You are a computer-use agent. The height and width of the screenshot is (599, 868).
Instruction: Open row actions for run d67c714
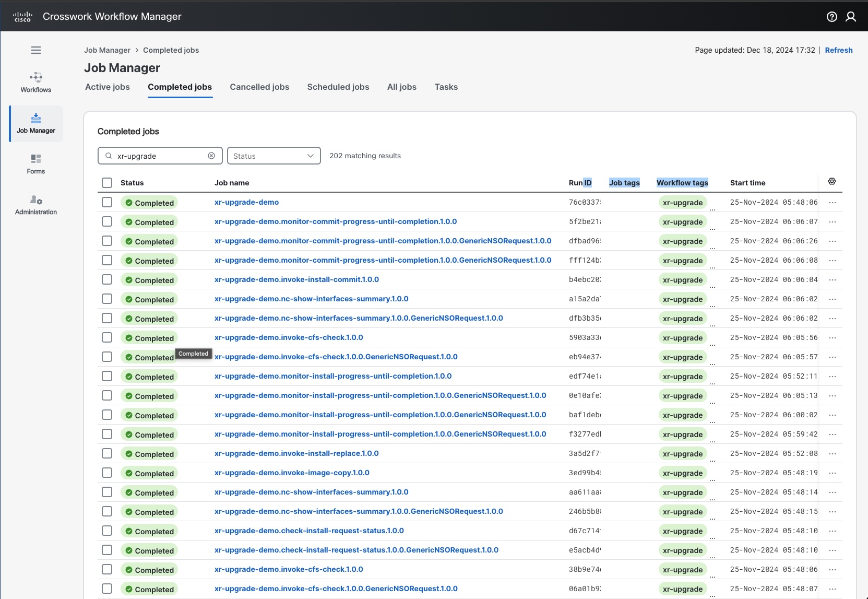[833, 531]
